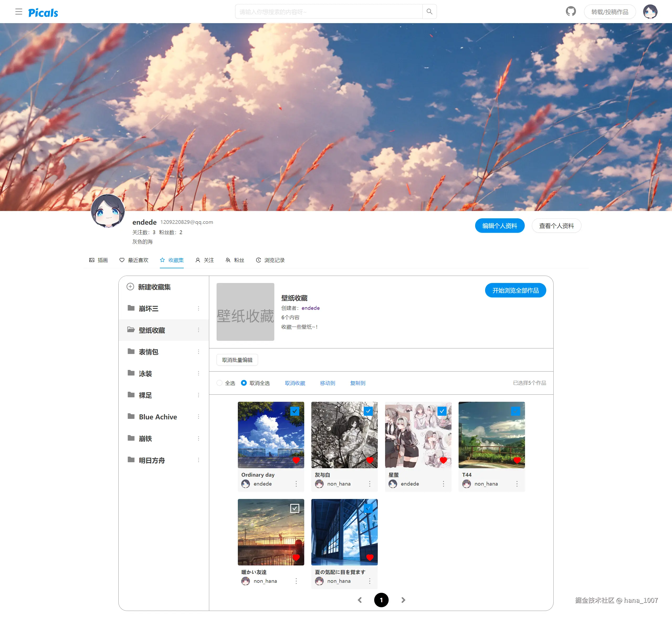Viewport: 672px width, 618px height.
Task: Click the 移动到 link
Action: (327, 383)
